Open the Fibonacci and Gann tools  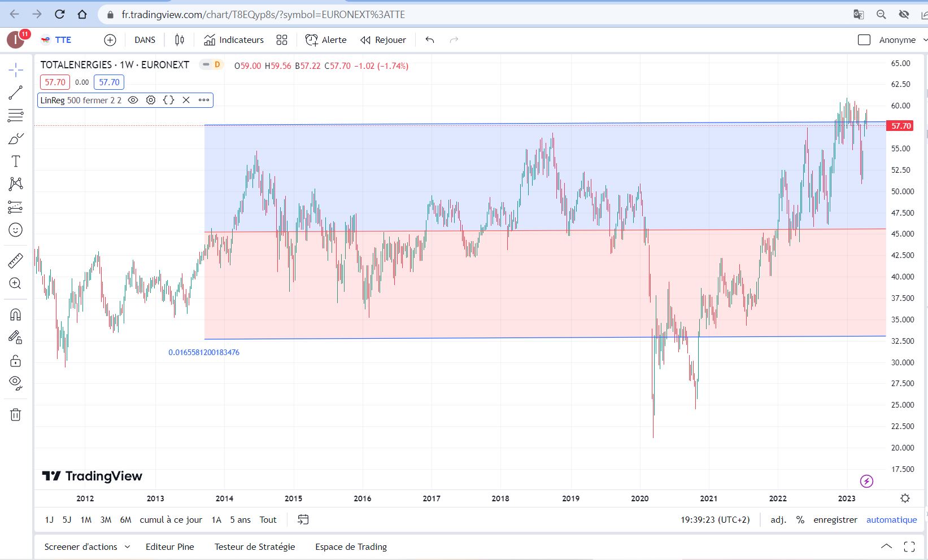tap(16, 115)
